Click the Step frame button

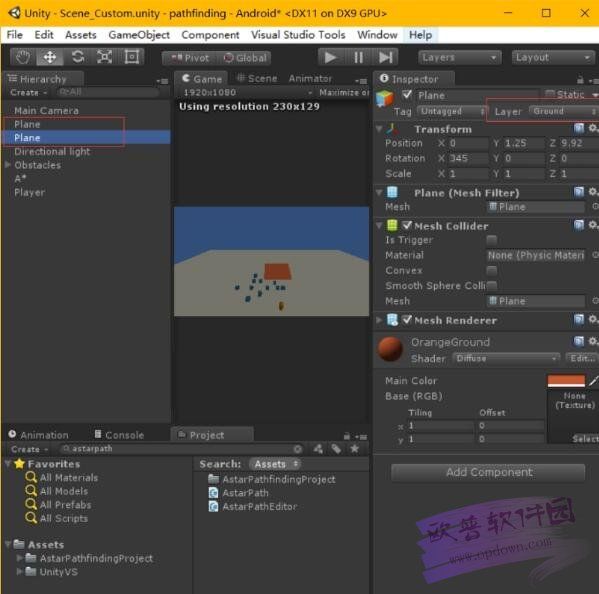tap(385, 58)
